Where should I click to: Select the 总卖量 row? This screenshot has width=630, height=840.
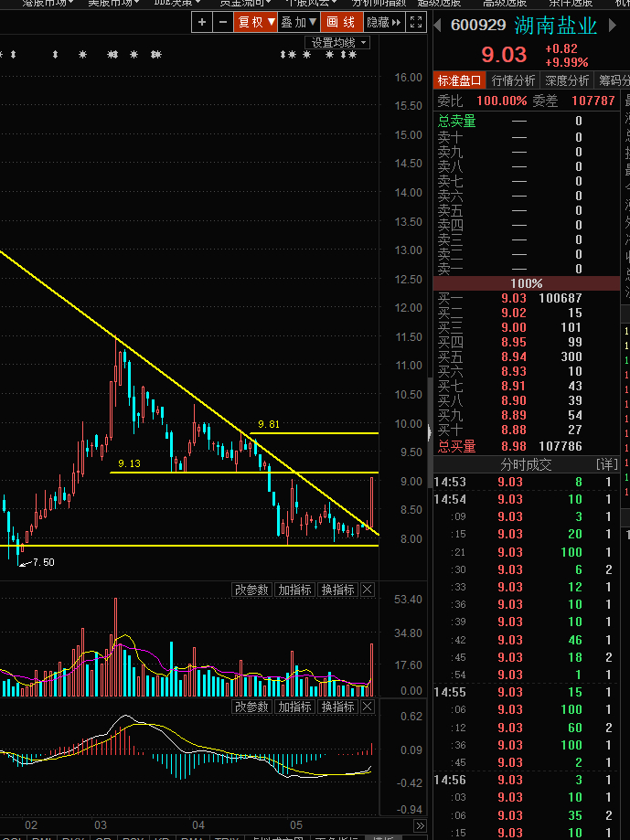pyautogui.click(x=526, y=121)
